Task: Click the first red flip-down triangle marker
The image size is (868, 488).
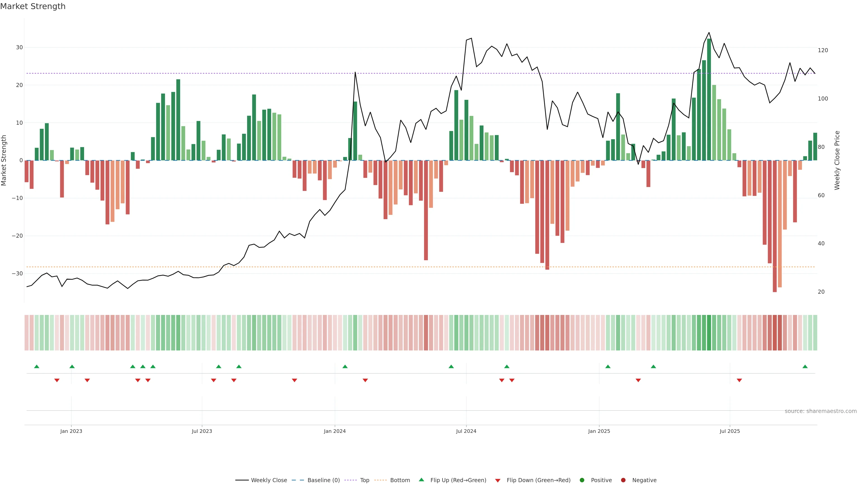Action: pos(57,380)
